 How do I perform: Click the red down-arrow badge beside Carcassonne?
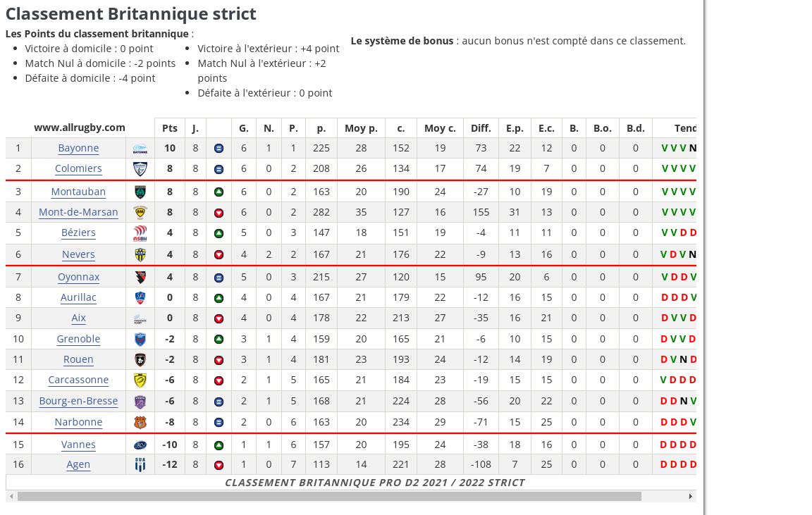(x=219, y=380)
